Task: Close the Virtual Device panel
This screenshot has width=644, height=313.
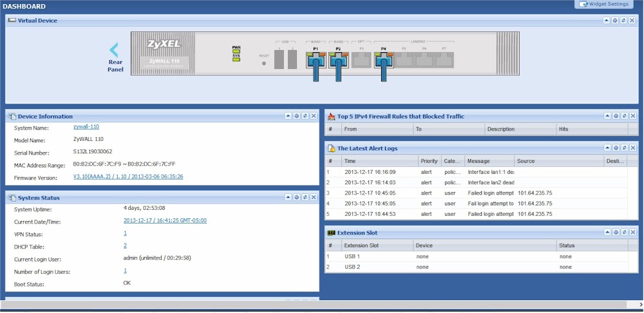Action: pos(632,20)
